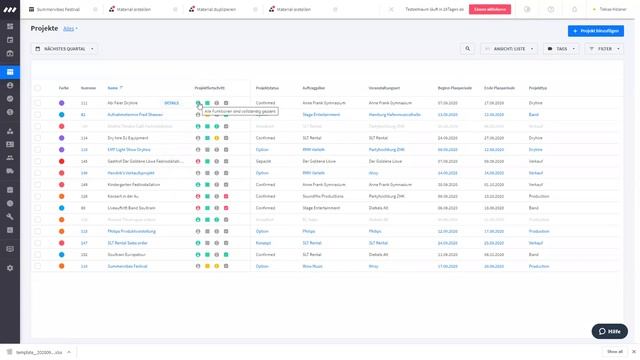640x360 pixels.
Task: Click red square icon in Konzert in der Au row
Action: point(226,196)
